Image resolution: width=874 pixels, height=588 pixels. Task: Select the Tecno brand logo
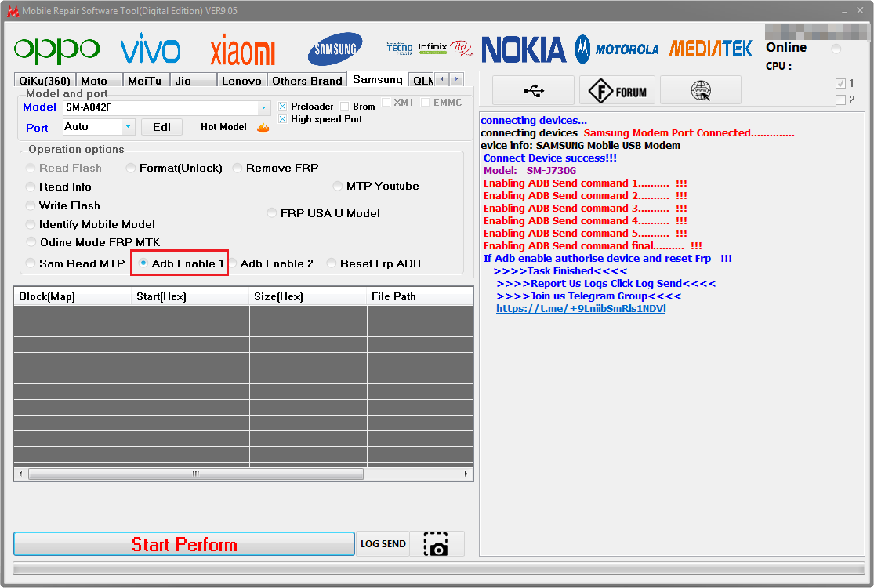[x=400, y=49]
